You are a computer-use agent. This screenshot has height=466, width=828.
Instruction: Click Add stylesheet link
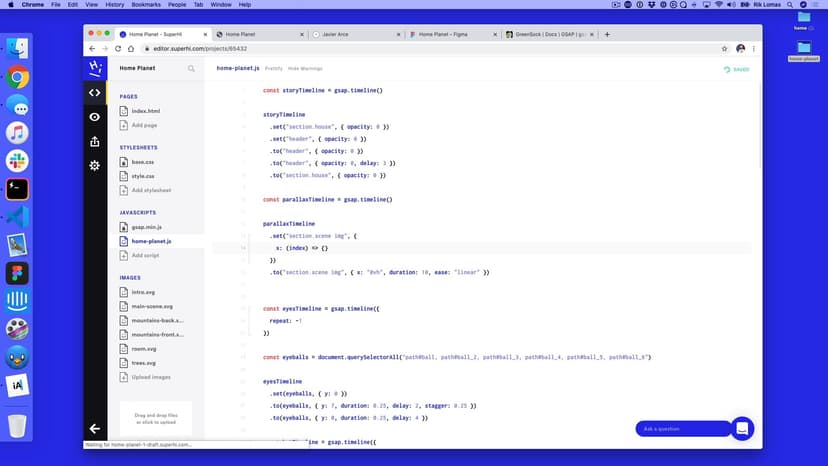tap(151, 190)
